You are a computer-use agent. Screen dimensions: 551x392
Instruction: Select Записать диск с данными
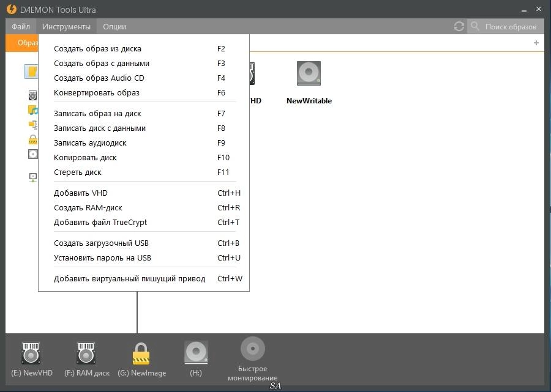click(144, 128)
